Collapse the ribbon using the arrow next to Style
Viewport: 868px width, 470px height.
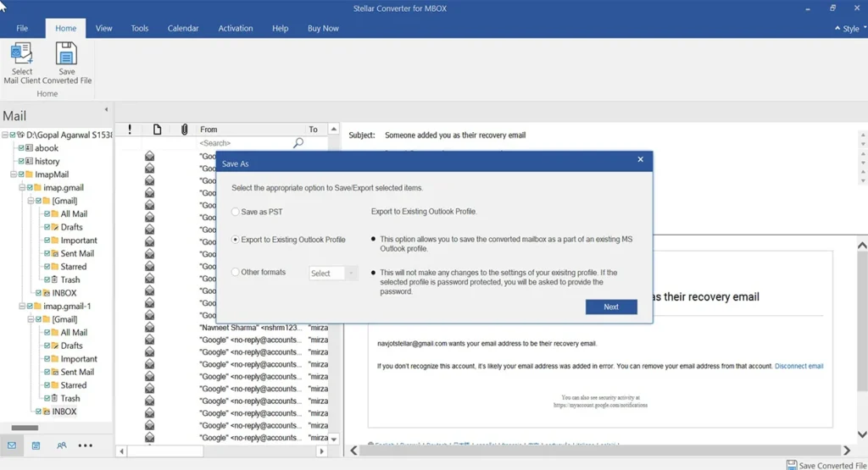837,28
